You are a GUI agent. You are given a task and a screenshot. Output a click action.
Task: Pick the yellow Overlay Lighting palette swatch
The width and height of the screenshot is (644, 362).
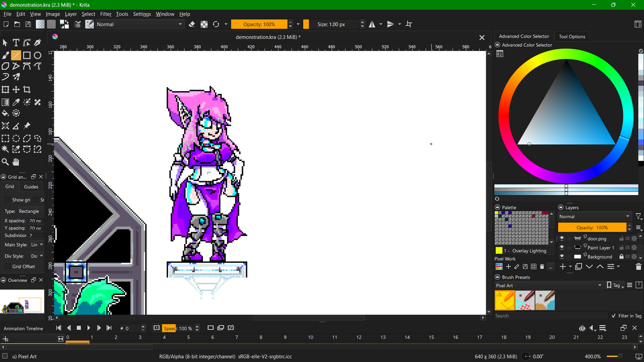click(x=499, y=250)
